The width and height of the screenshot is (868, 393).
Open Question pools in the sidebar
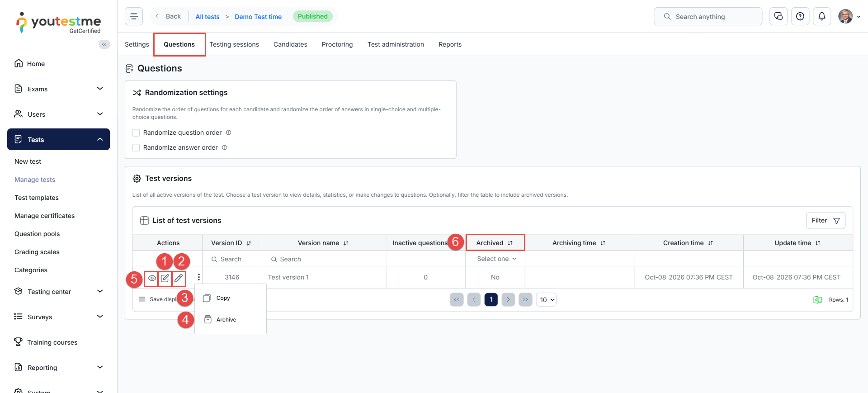coord(37,234)
